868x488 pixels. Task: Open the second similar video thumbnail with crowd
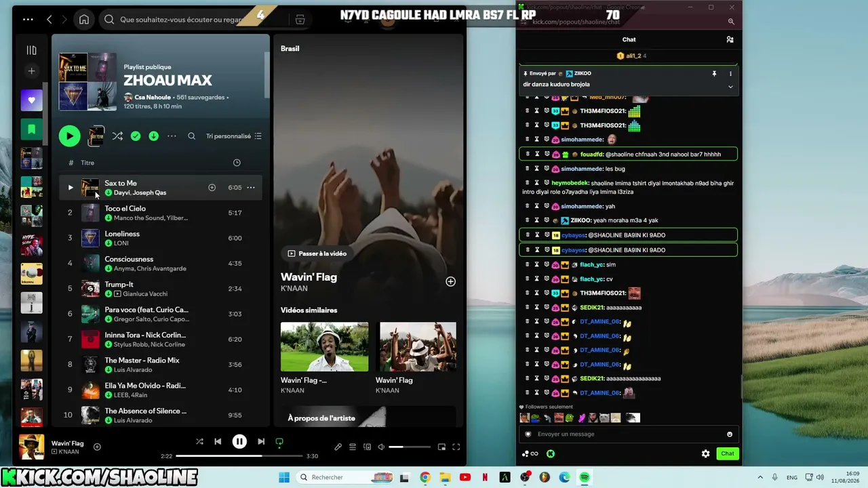coord(418,347)
